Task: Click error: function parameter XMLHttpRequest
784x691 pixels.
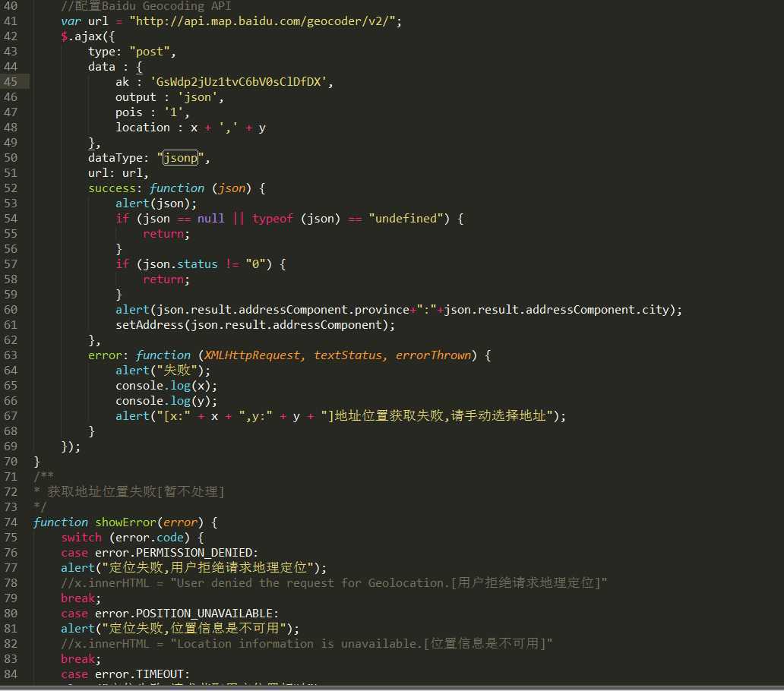Action: 254,355
